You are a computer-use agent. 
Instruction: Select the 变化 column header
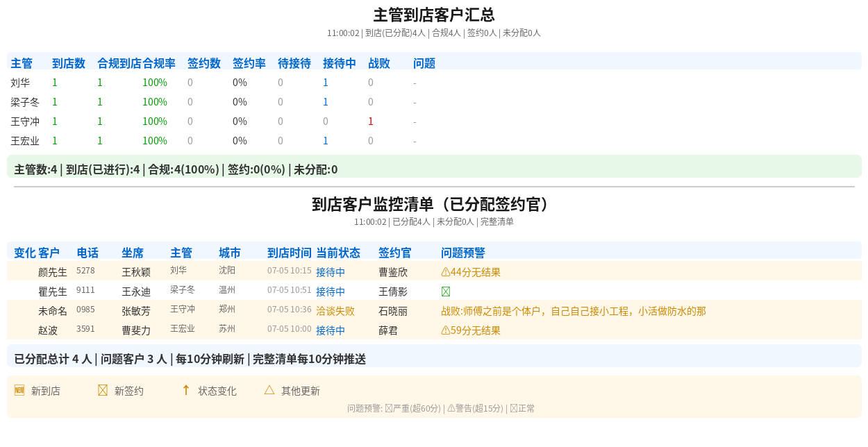click(x=25, y=253)
